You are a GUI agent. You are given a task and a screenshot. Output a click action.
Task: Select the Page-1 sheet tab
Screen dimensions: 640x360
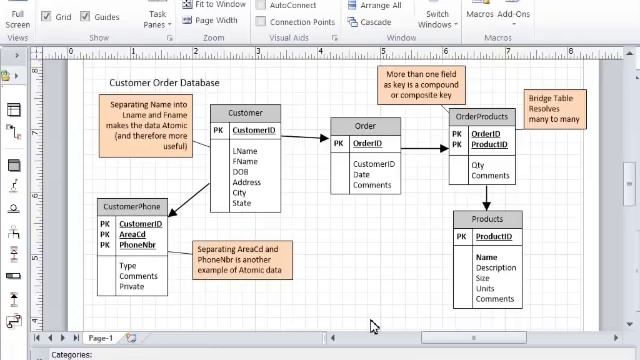click(100, 338)
